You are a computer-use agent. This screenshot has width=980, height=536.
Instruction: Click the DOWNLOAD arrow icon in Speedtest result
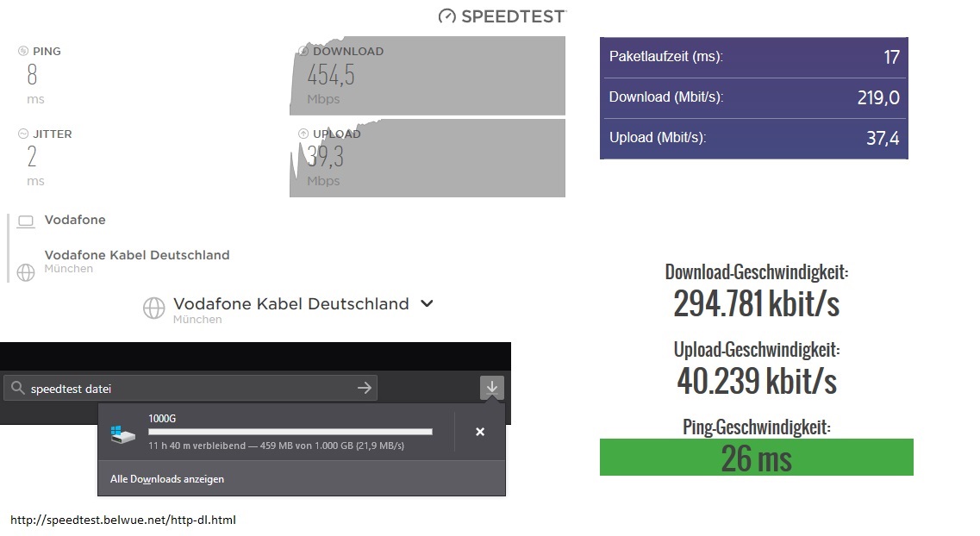click(303, 51)
